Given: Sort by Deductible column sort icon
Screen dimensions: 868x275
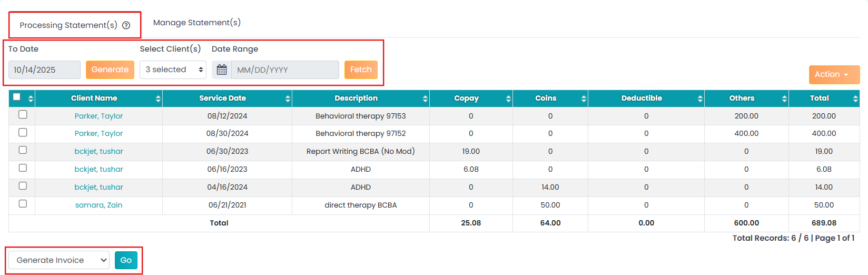Looking at the screenshot, I should pyautogui.click(x=700, y=99).
